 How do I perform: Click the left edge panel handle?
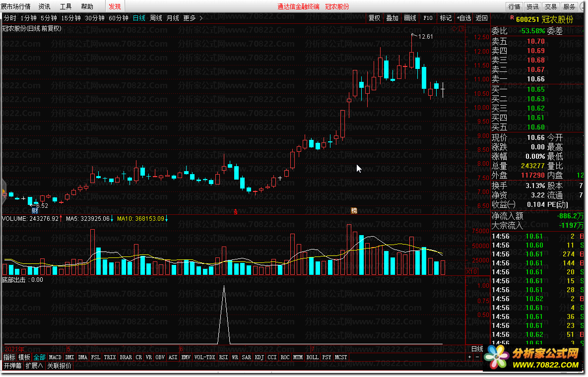4,192
